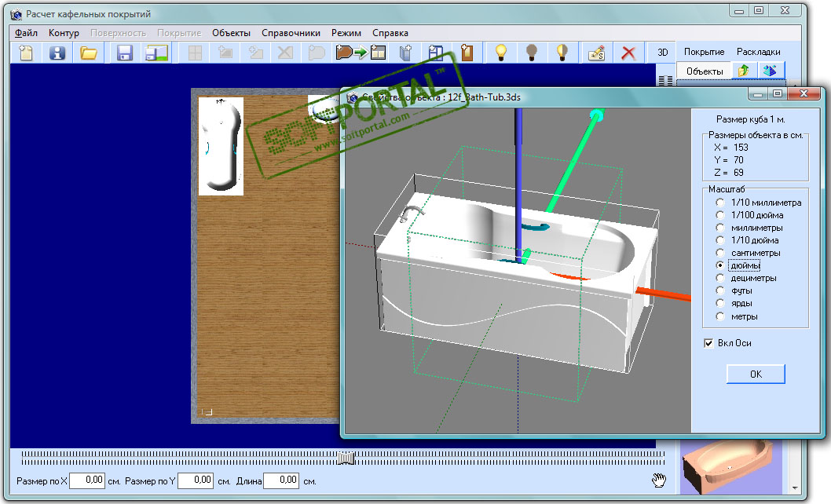Click the dark unlit light bulb icon

point(532,53)
